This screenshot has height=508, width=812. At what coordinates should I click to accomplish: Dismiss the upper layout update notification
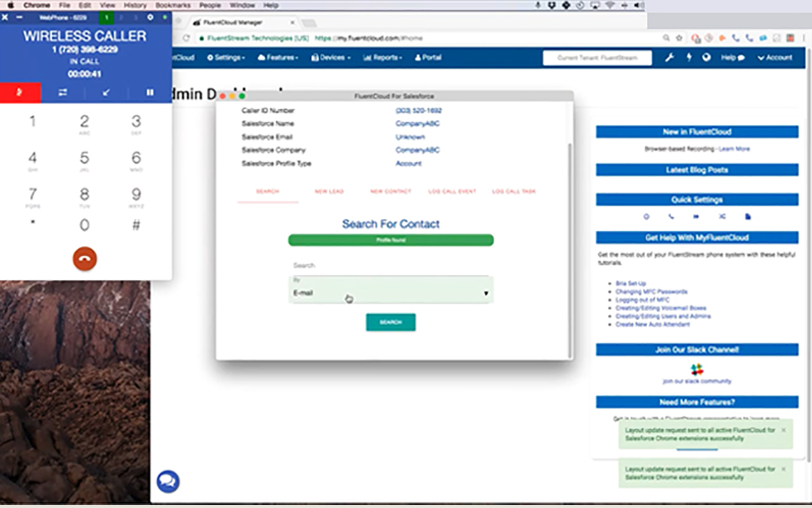[783, 430]
